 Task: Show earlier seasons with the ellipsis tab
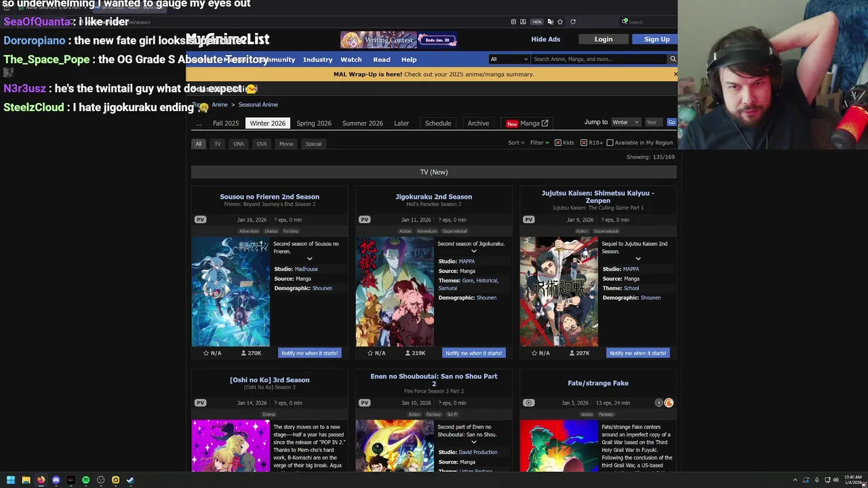click(x=199, y=123)
